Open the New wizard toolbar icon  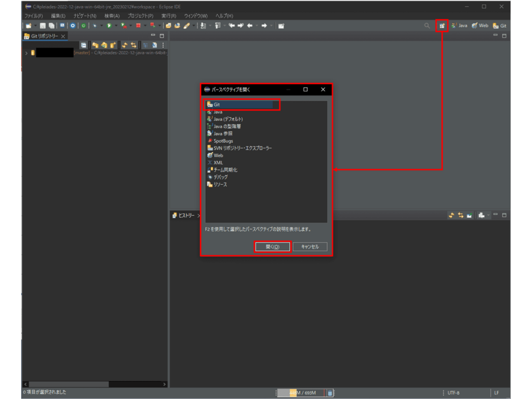coord(29,26)
